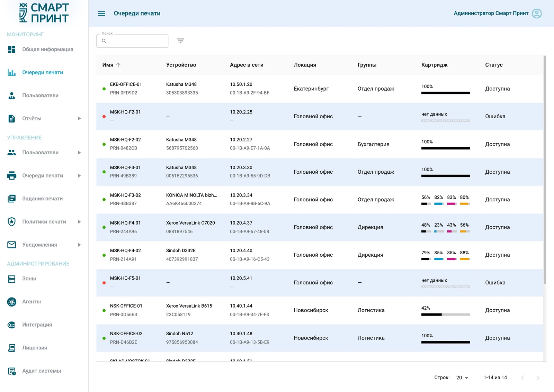Click the management Очереди печати printer icon

pos(12,176)
